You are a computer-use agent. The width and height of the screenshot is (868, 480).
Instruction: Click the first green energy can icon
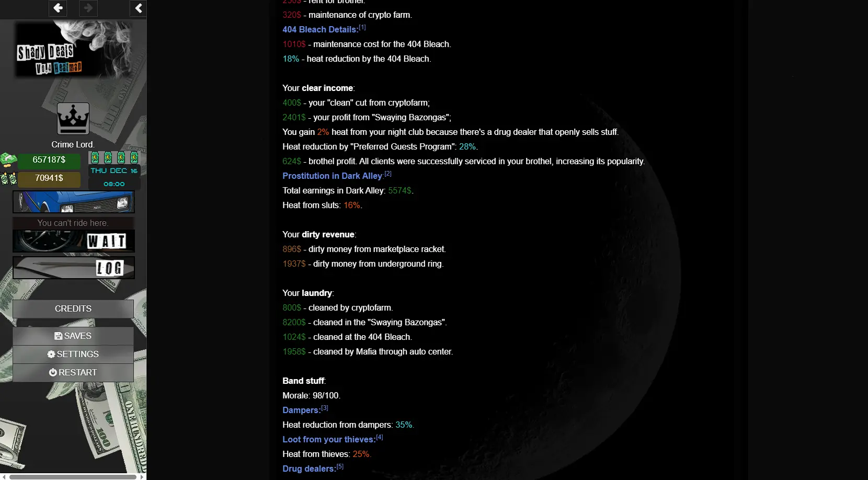[x=95, y=157]
